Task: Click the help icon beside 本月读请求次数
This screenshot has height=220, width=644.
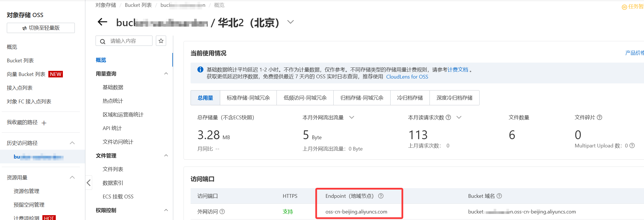Action: pyautogui.click(x=448, y=117)
